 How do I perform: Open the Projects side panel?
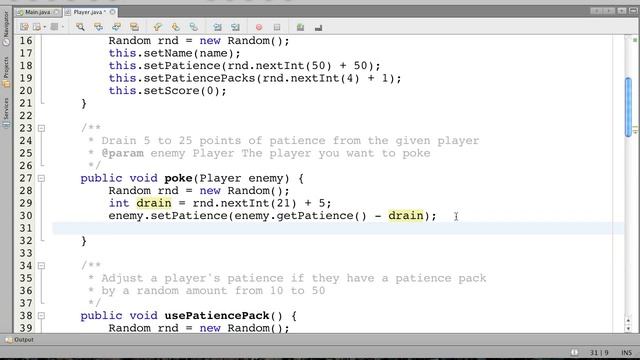6,72
